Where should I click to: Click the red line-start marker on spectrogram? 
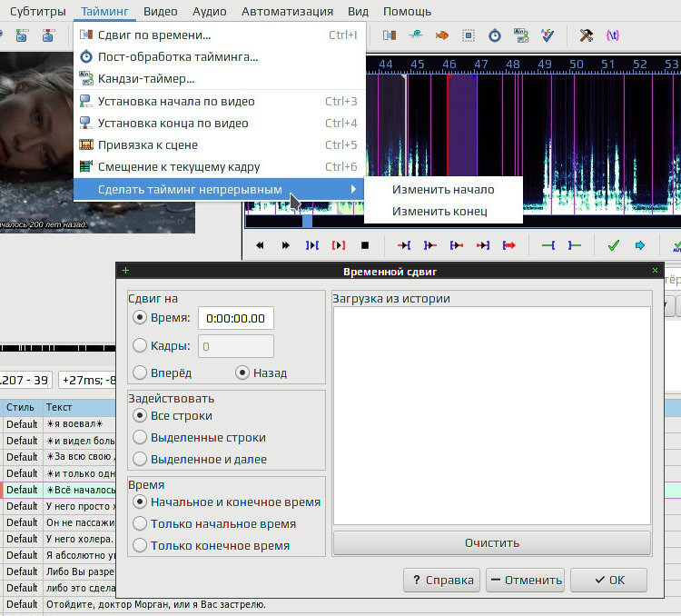point(448,125)
